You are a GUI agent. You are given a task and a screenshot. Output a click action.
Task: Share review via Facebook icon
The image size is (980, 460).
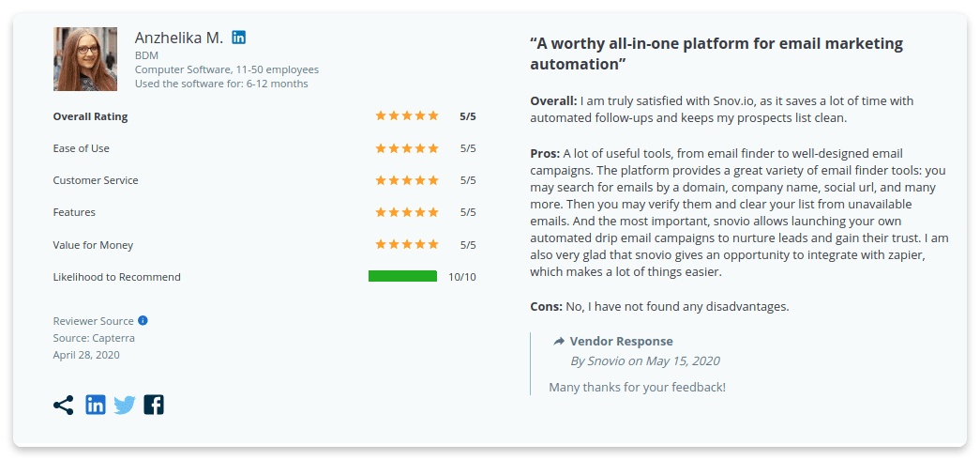click(x=154, y=405)
